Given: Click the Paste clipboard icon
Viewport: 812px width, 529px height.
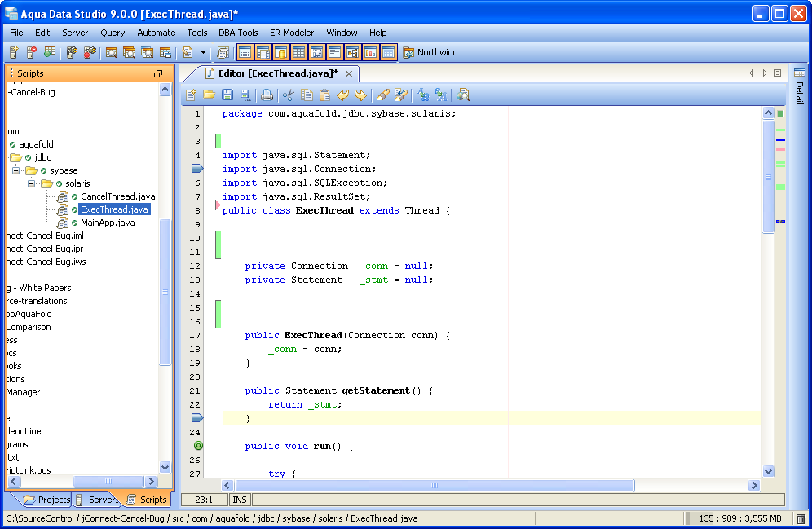Looking at the screenshot, I should [x=324, y=95].
